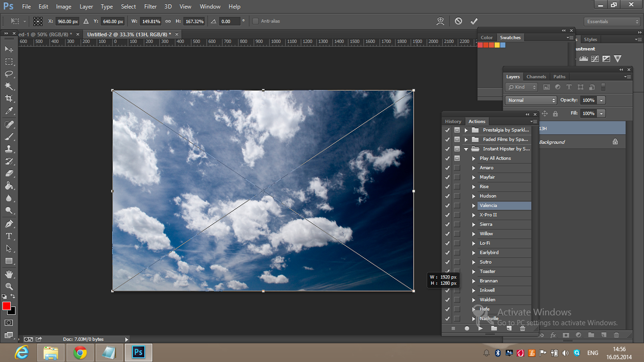The height and width of the screenshot is (362, 644).
Task: Expand the Valencia action steps
Action: pos(474,205)
